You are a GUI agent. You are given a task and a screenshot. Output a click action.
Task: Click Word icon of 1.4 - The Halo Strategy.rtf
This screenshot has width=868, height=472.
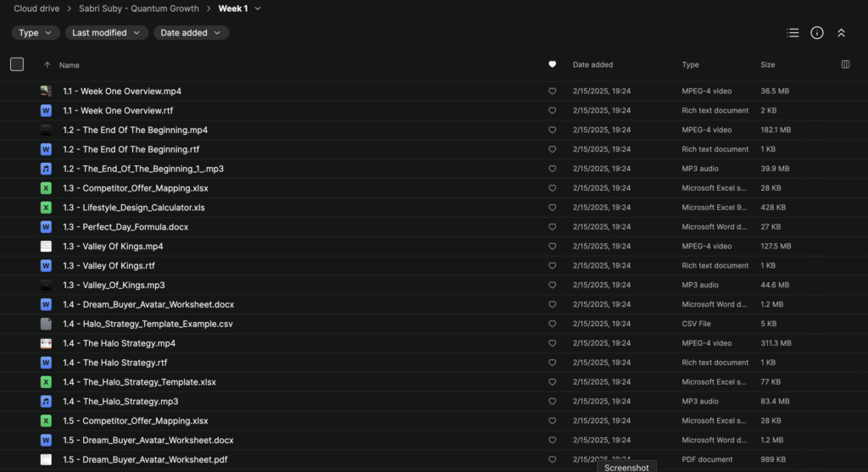click(x=46, y=362)
